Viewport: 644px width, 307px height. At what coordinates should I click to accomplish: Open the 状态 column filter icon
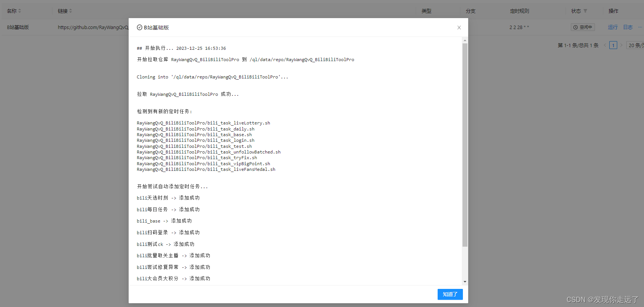coord(585,11)
